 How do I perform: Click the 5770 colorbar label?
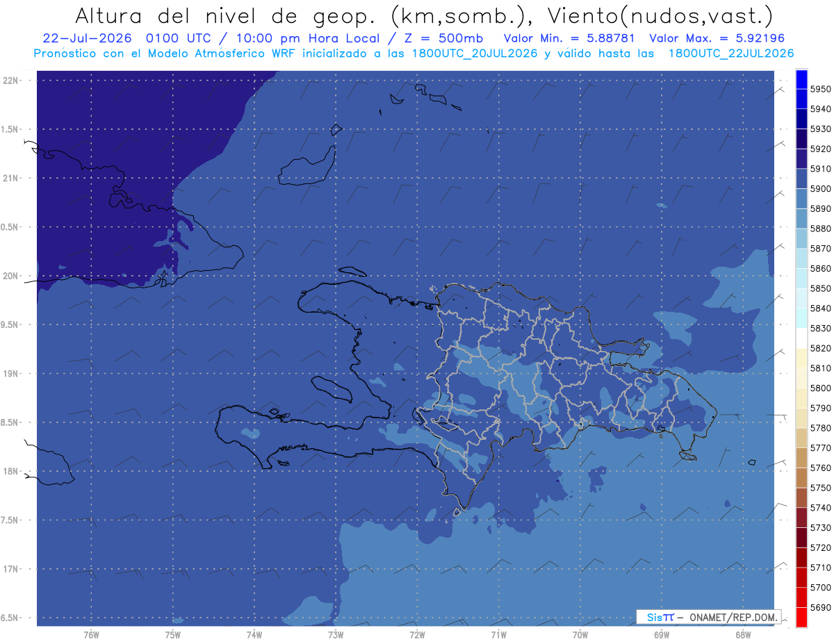coord(821,448)
